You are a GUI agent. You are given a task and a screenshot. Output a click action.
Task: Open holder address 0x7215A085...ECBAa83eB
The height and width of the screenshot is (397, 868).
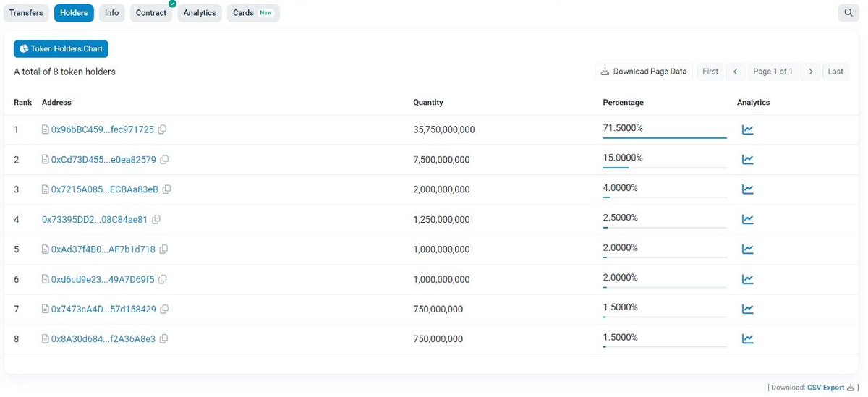pyautogui.click(x=105, y=189)
